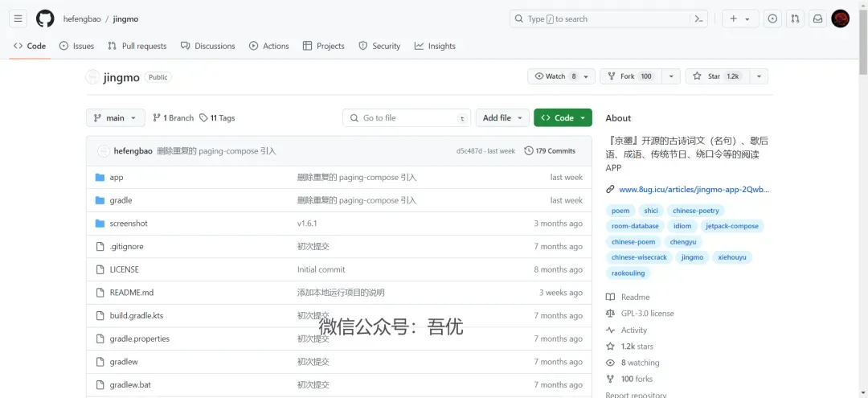The width and height of the screenshot is (868, 398).
Task: Open issues shortcut icon in header
Action: pyautogui.click(x=773, y=18)
